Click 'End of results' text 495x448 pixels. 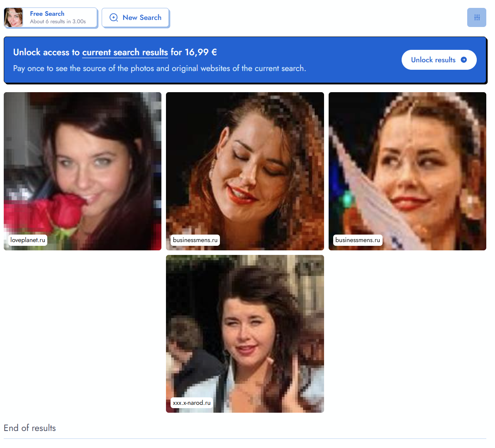[x=30, y=428]
